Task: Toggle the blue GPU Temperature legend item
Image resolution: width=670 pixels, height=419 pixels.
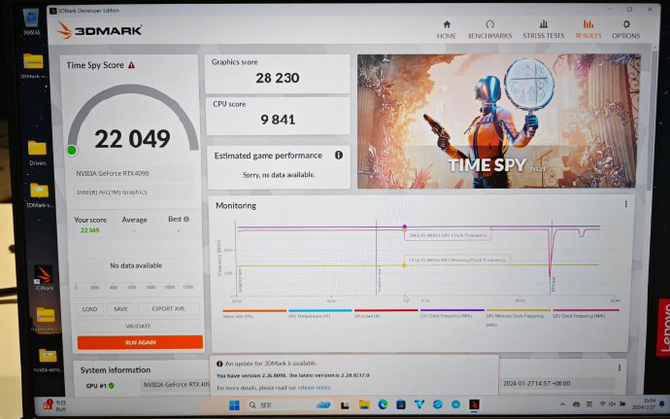Action: click(320, 314)
